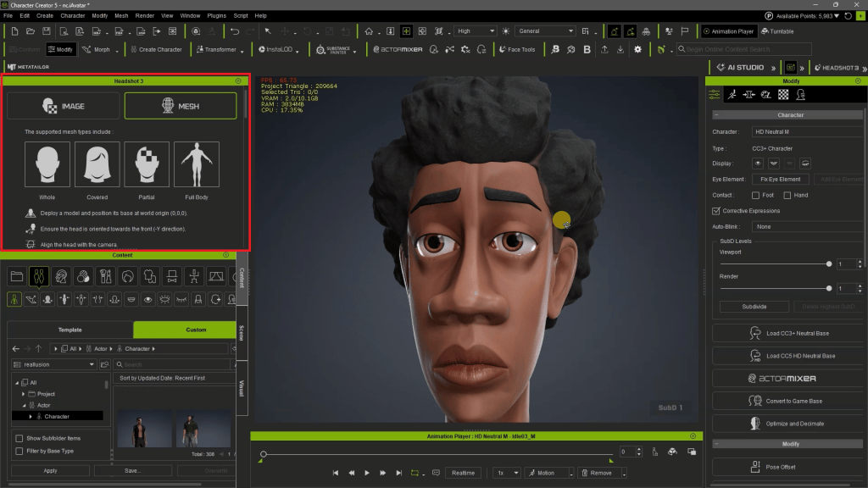Click the Substance Painter toolbar icon
Viewport: 868px width, 488px height.
[333, 50]
